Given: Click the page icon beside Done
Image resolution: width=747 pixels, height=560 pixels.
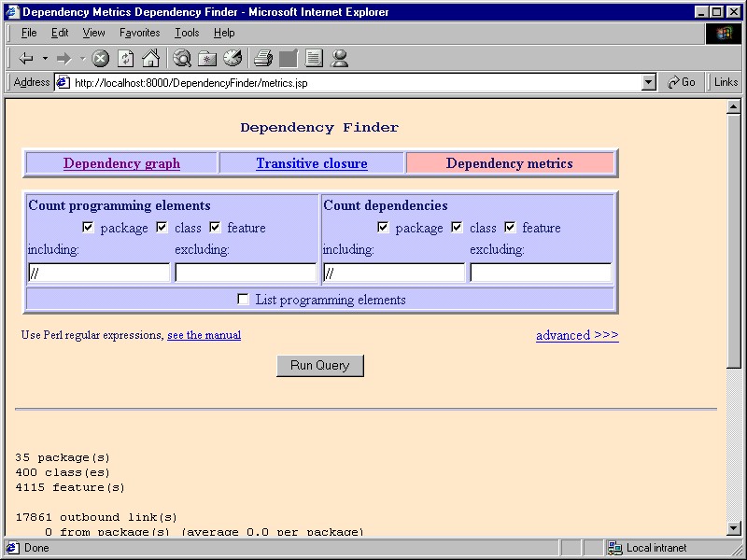Looking at the screenshot, I should (13, 548).
